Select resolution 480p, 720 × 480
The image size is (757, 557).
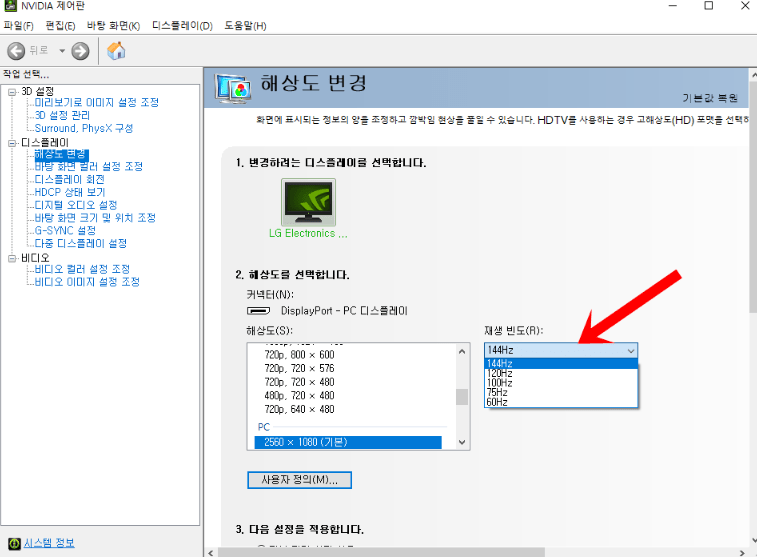click(x=299, y=396)
